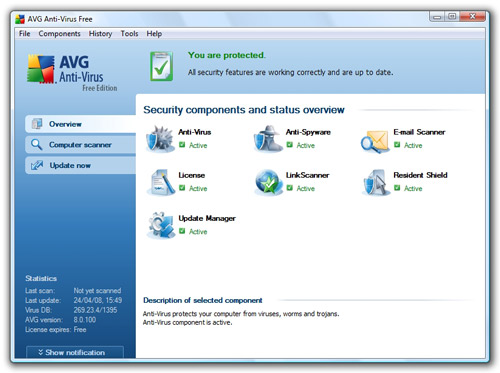Open the File menu

[x=25, y=34]
